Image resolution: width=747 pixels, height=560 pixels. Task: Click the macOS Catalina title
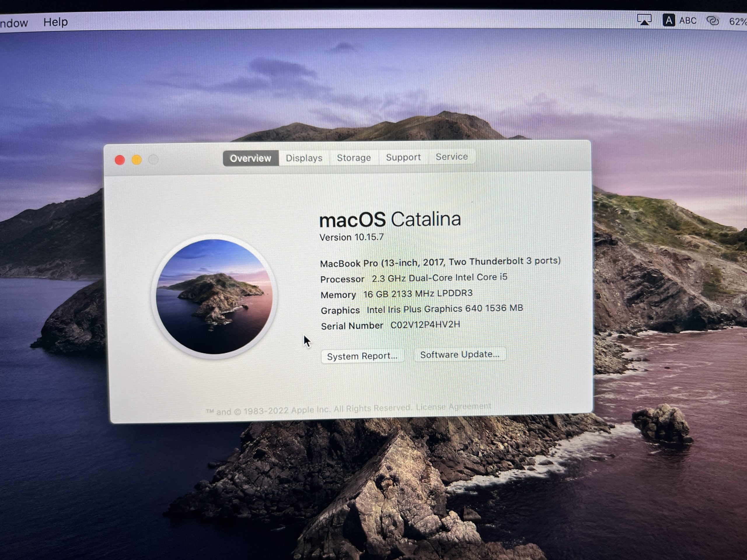point(390,219)
